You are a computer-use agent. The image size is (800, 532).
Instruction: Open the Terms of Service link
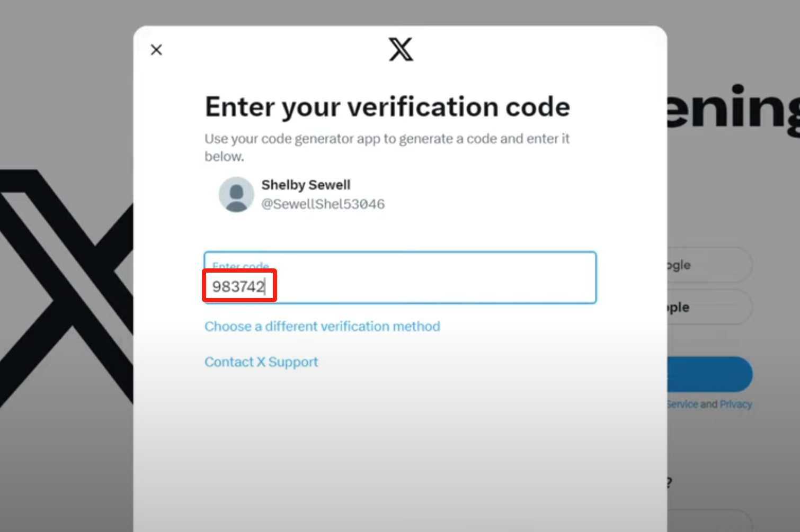pos(682,404)
